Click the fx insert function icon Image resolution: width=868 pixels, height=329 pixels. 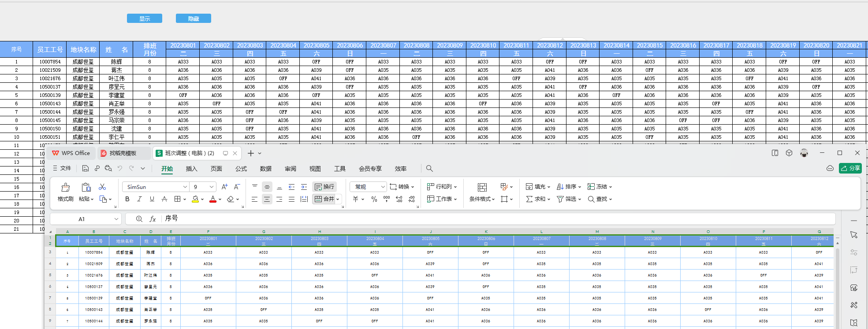point(153,219)
